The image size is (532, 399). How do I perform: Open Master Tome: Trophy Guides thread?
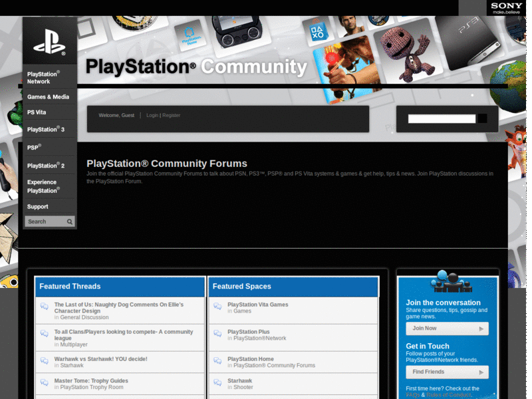91,380
